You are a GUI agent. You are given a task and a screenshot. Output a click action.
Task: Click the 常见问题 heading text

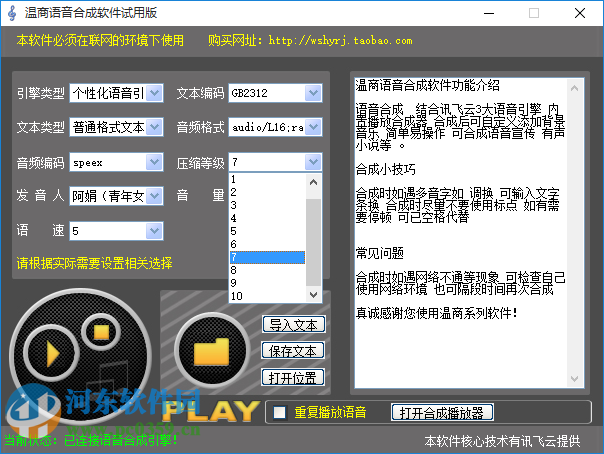pyautogui.click(x=379, y=253)
